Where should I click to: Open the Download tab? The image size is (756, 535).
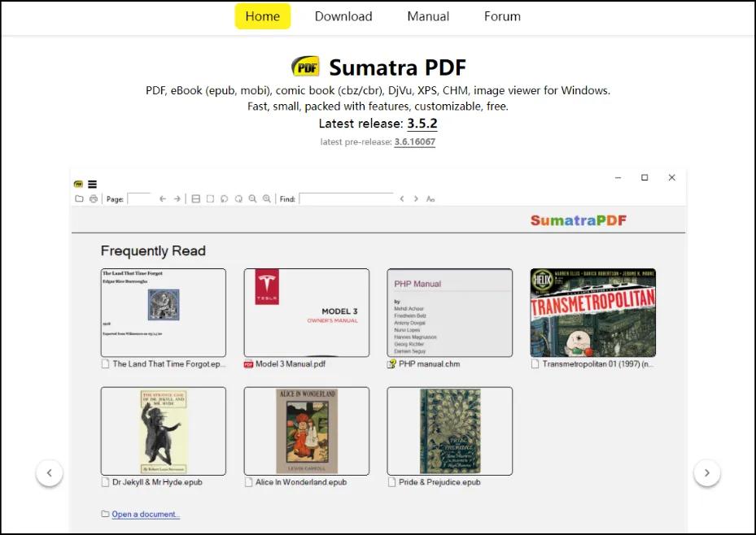(343, 16)
